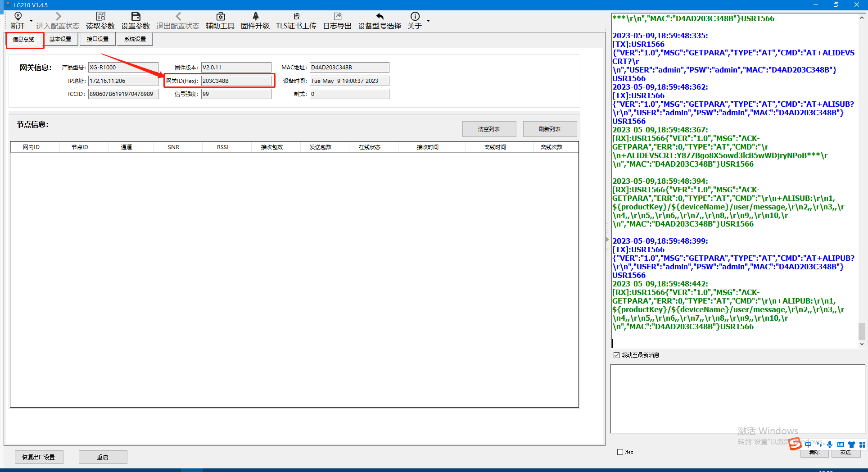Image resolution: width=868 pixels, height=472 pixels.
Task: Click the 设置参数 save parameters icon
Action: pos(136,17)
